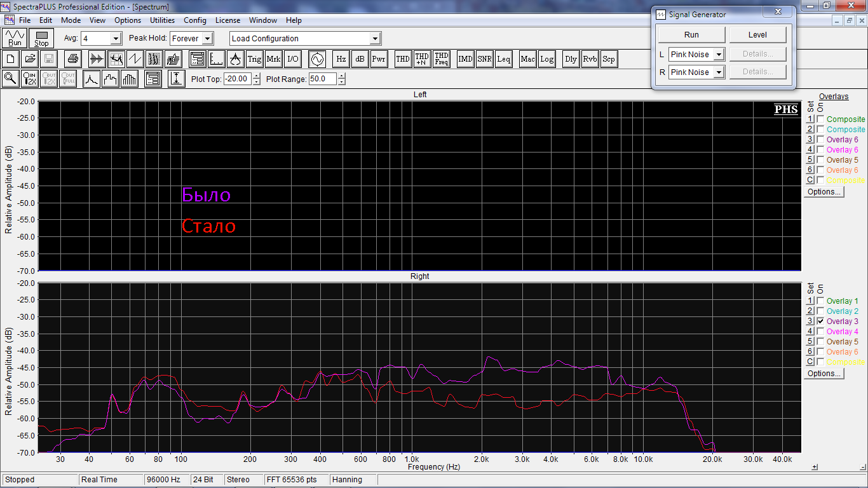Open the THD+N utility
868x488 pixels.
(422, 59)
